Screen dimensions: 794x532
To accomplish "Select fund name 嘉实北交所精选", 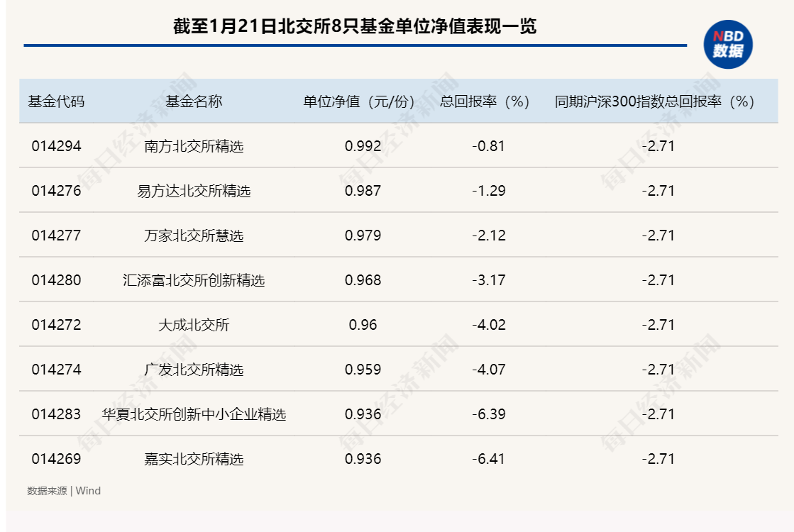I will click(x=194, y=459).
